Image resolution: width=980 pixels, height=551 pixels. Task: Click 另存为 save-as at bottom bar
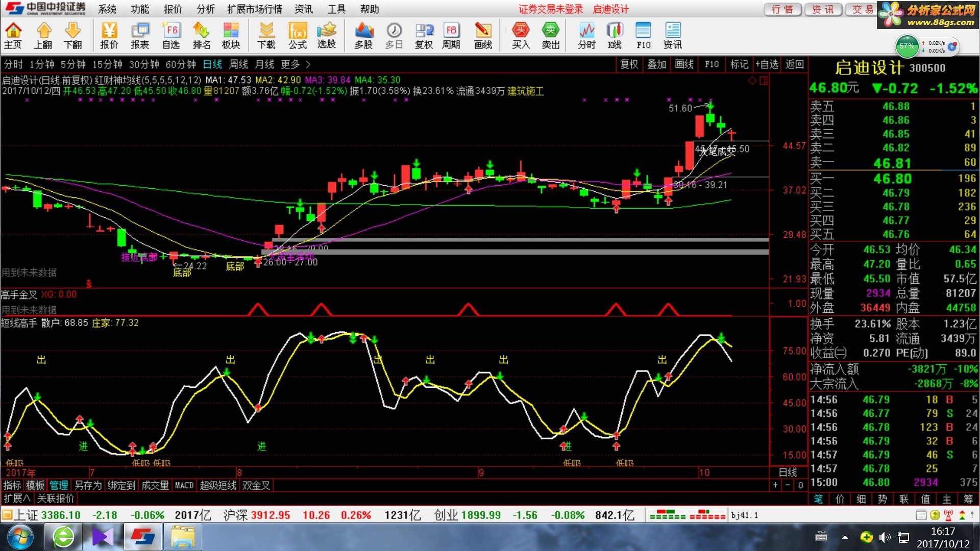[88, 485]
